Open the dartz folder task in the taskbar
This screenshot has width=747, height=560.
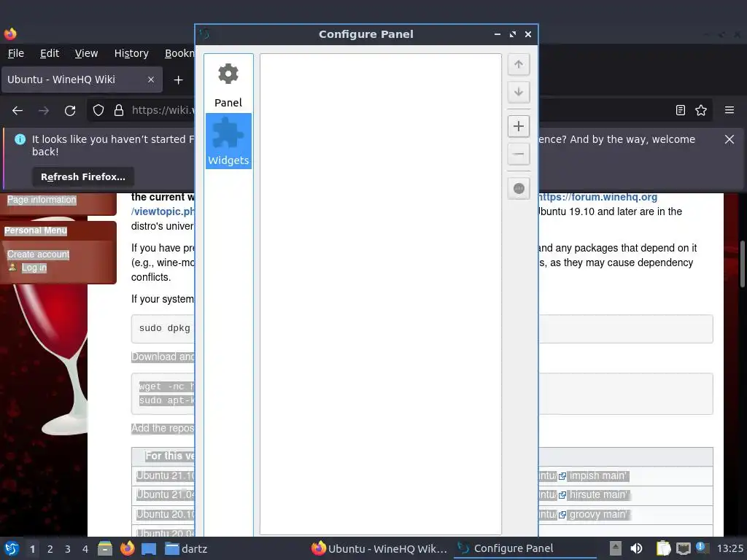coord(187,548)
